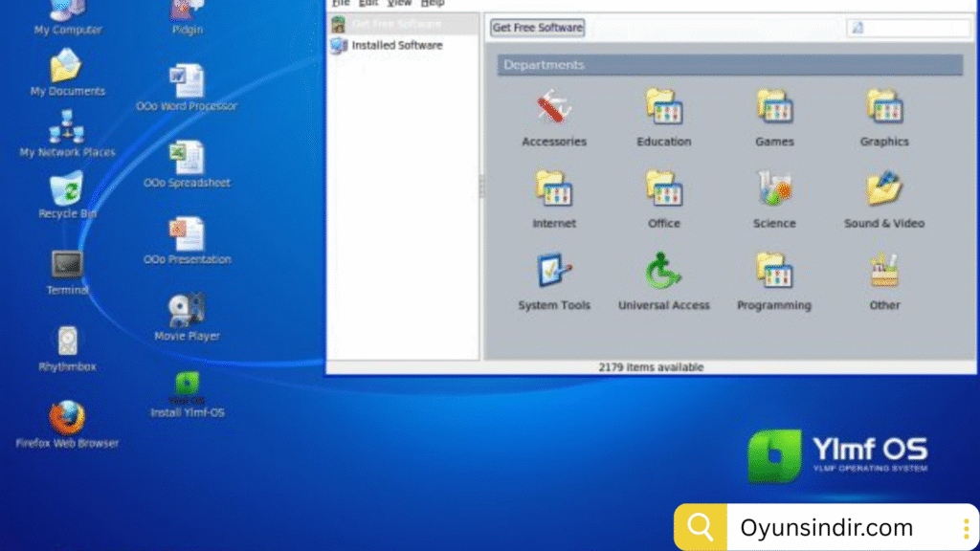Open the System Tools department
The height and width of the screenshot is (551, 980).
[x=554, y=274]
